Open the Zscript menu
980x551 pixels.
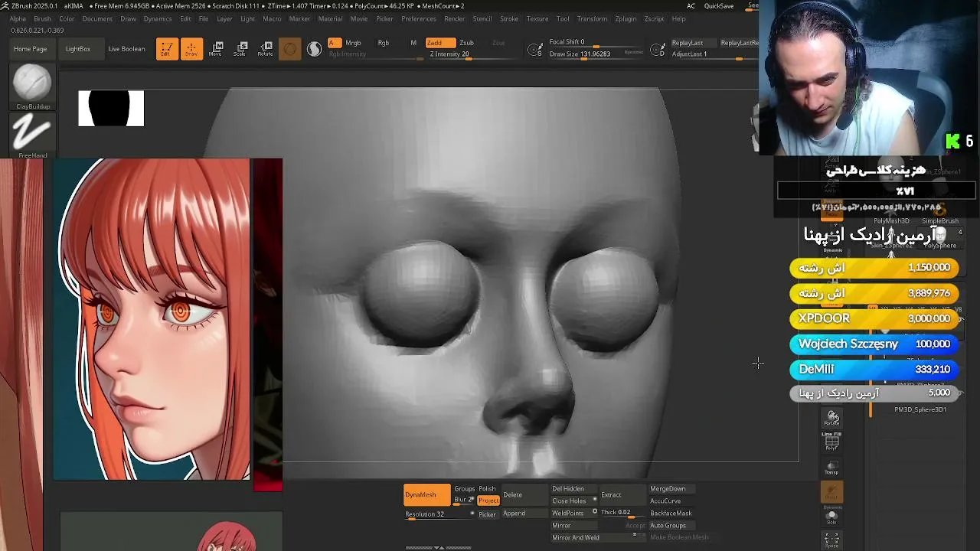pyautogui.click(x=654, y=18)
